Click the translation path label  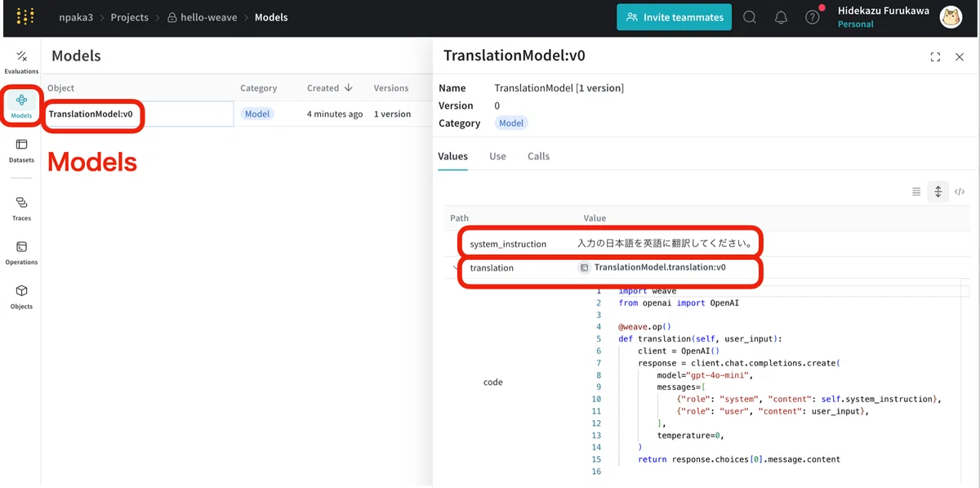492,267
